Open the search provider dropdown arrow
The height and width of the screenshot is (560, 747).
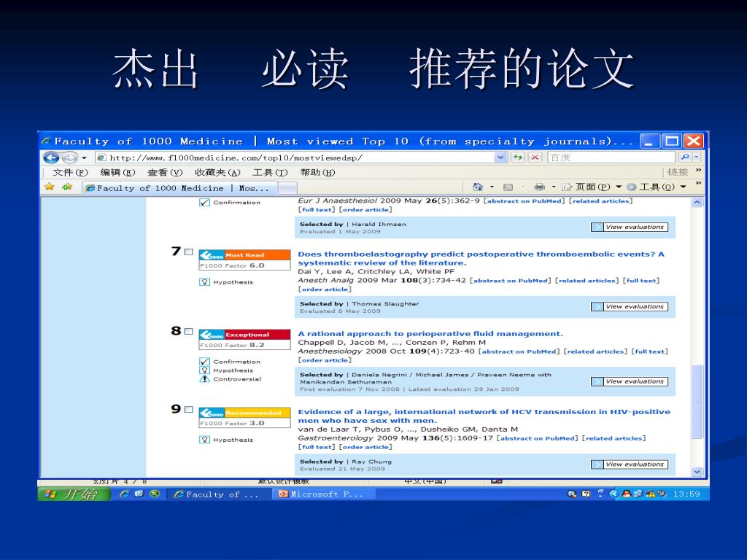tap(696, 157)
